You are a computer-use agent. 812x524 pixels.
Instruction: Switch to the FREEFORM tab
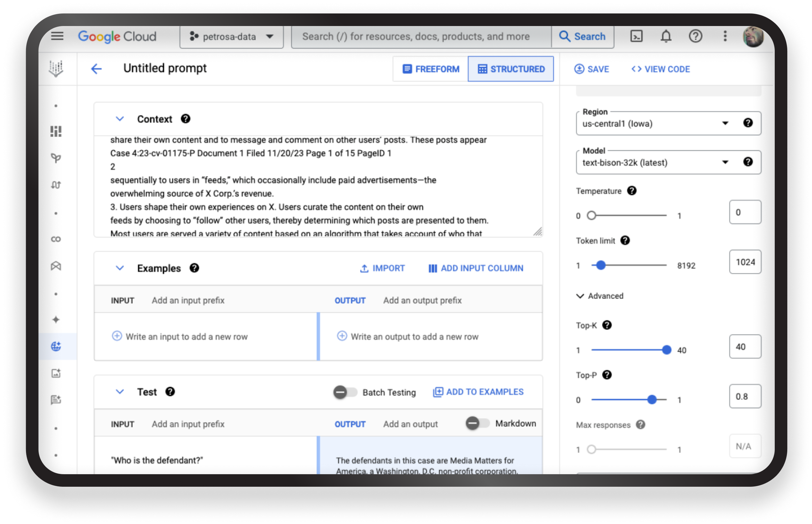[x=431, y=69]
